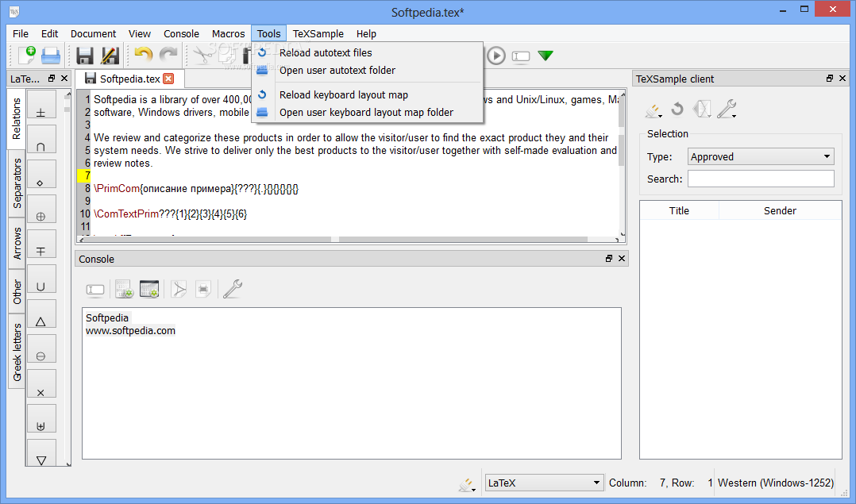Open the Macros menu
The width and height of the screenshot is (856, 504).
tap(228, 34)
